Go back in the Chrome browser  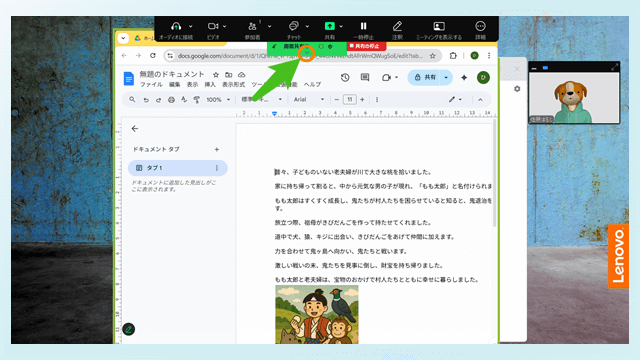click(x=124, y=56)
